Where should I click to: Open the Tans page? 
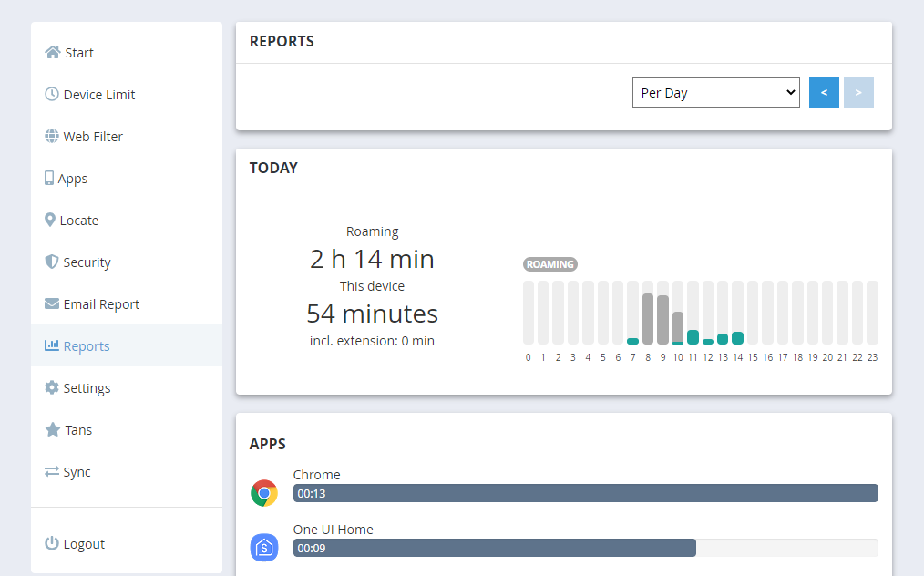127,429
